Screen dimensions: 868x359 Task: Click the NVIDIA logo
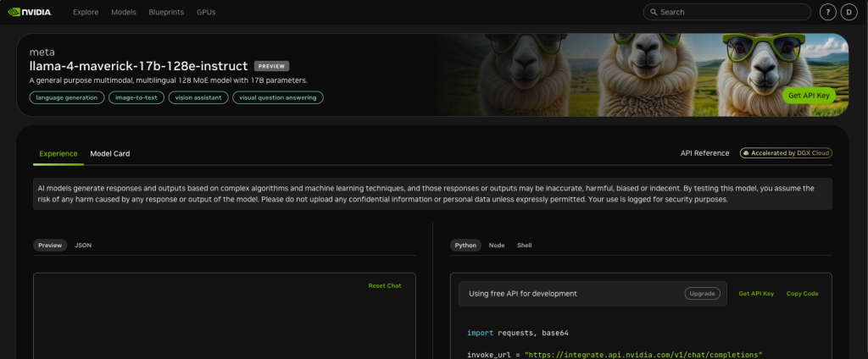click(x=31, y=13)
